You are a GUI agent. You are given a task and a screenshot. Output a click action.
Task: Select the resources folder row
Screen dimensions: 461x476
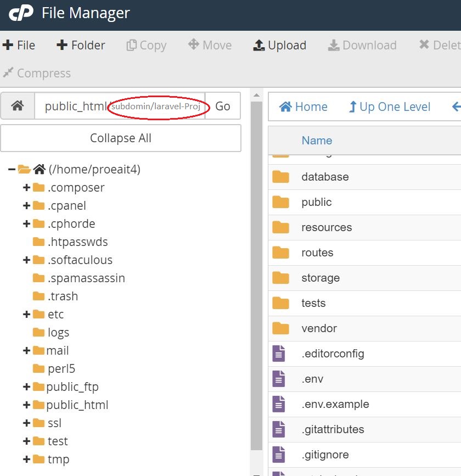point(364,227)
